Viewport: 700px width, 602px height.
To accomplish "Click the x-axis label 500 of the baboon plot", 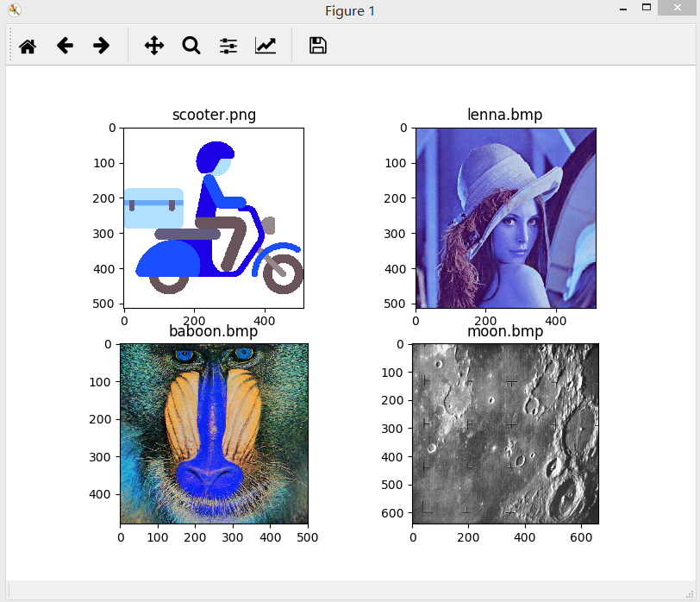I will 308,537.
